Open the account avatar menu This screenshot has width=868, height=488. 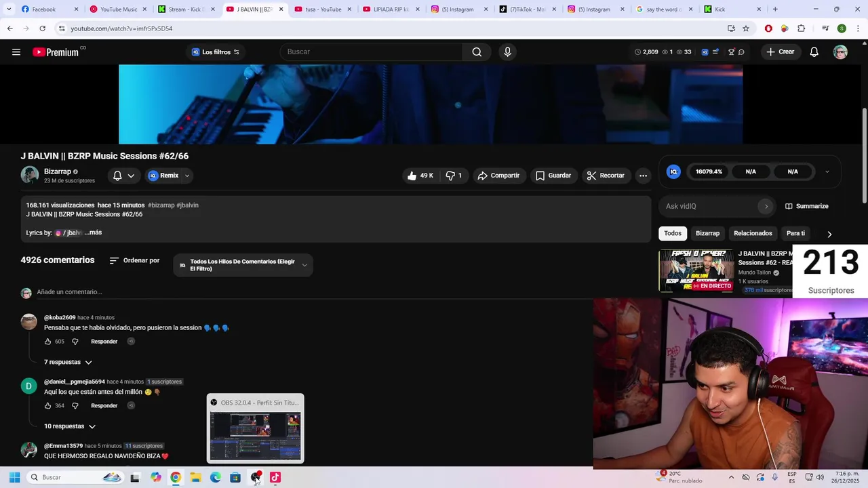(840, 52)
